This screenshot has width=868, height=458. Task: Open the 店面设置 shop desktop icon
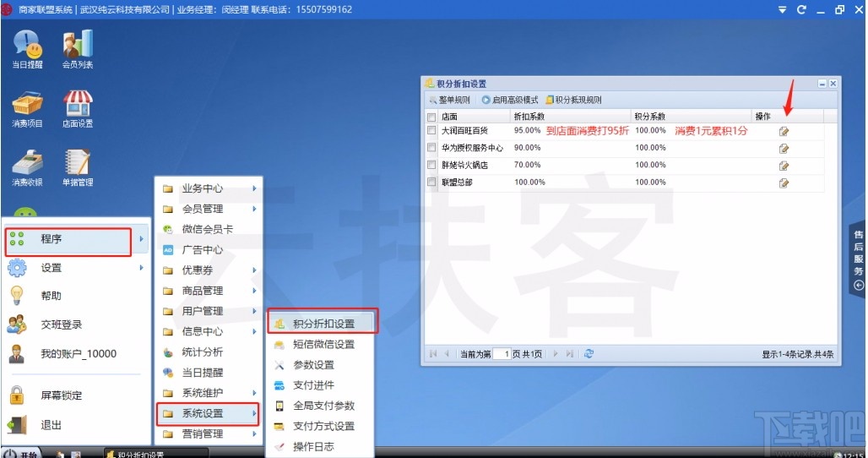click(x=78, y=109)
